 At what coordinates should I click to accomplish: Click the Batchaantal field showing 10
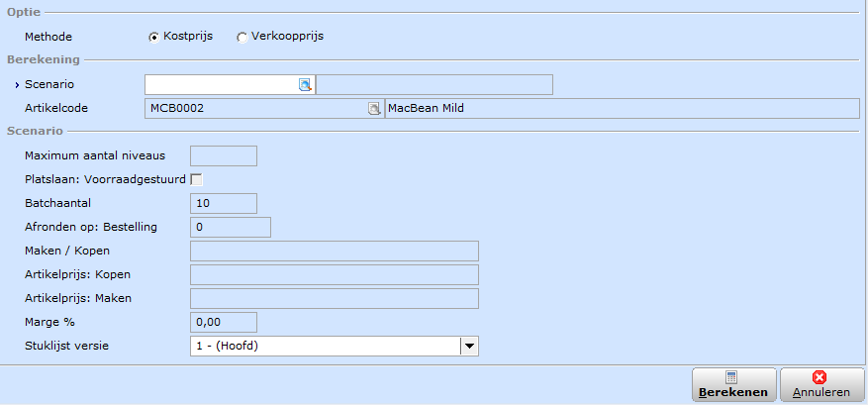pos(224,203)
